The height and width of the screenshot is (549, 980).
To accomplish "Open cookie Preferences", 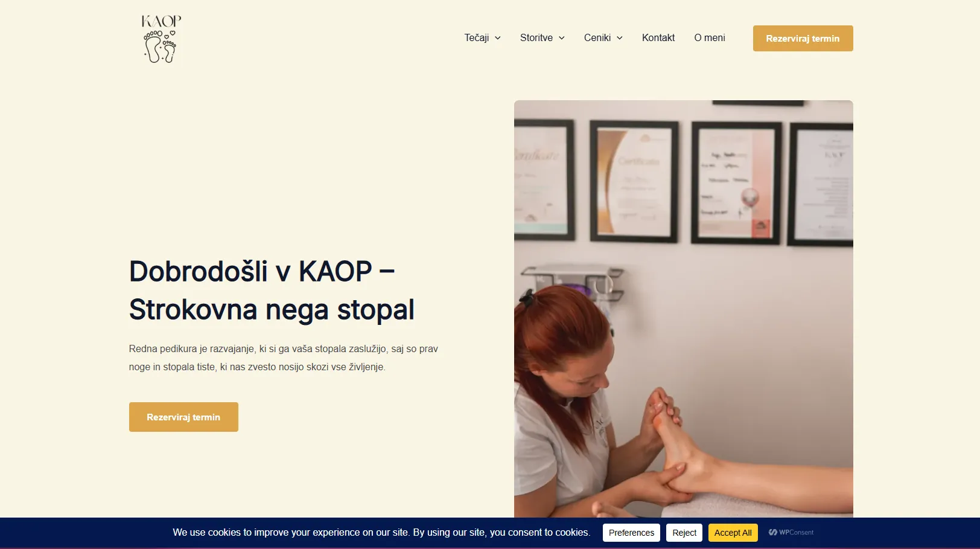I will [x=631, y=533].
